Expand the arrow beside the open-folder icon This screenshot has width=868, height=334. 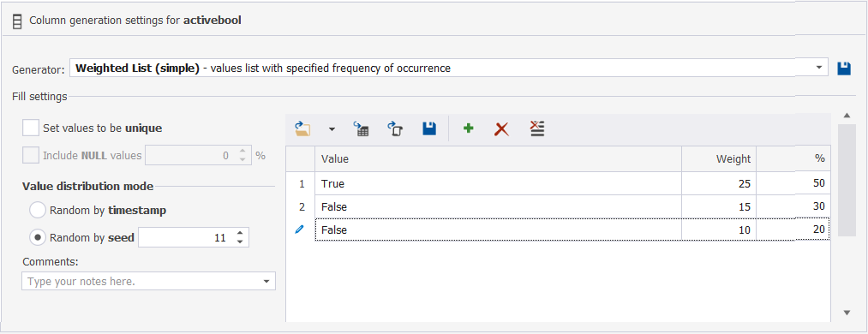[332, 129]
